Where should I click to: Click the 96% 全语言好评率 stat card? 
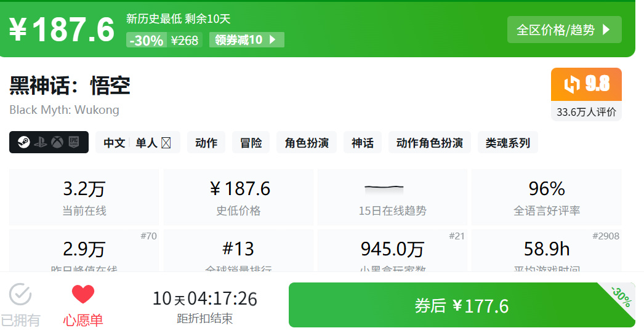point(547,197)
